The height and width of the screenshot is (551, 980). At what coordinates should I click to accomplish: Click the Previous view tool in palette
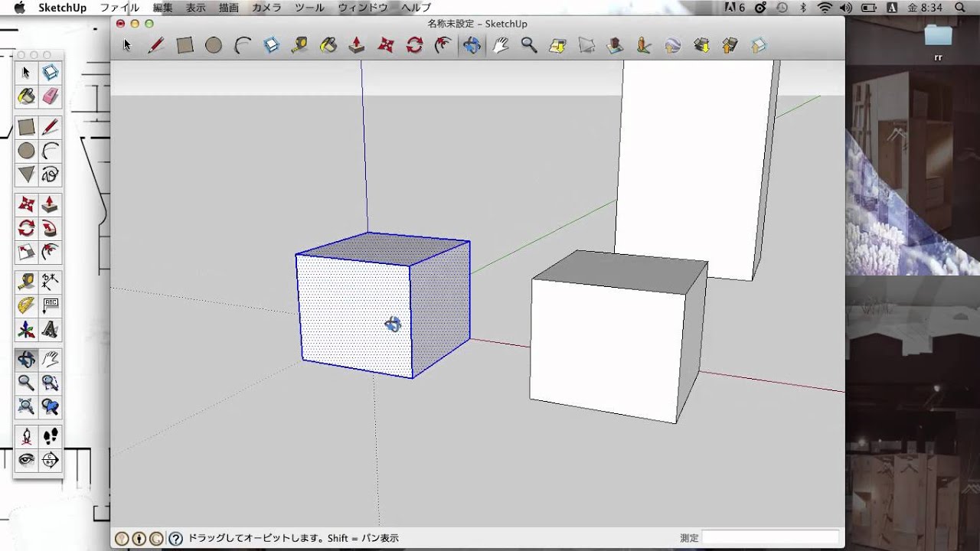[51, 406]
